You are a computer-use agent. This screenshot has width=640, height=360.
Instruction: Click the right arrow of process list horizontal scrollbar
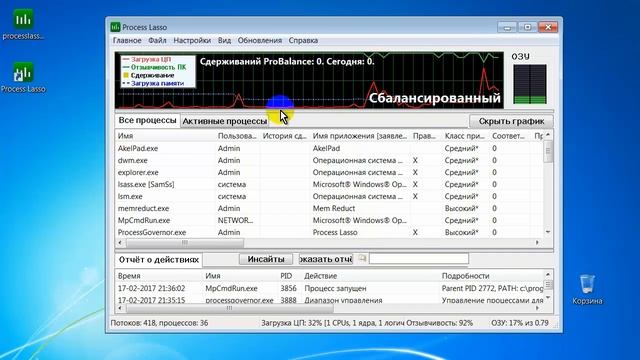537,242
